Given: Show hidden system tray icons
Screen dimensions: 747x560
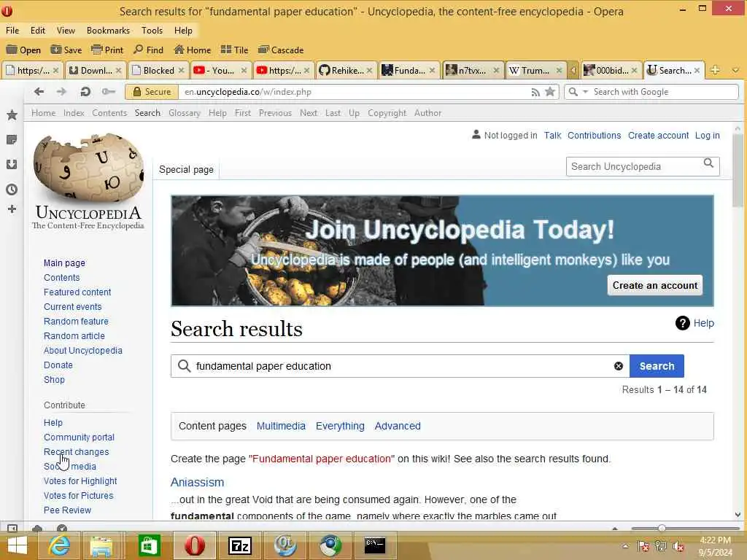Looking at the screenshot, I should pos(625,546).
